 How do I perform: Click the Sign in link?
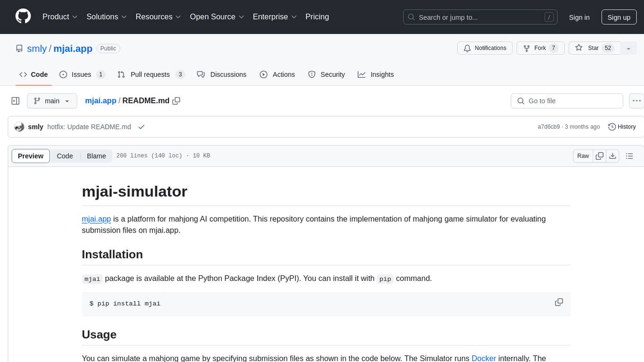point(579,17)
